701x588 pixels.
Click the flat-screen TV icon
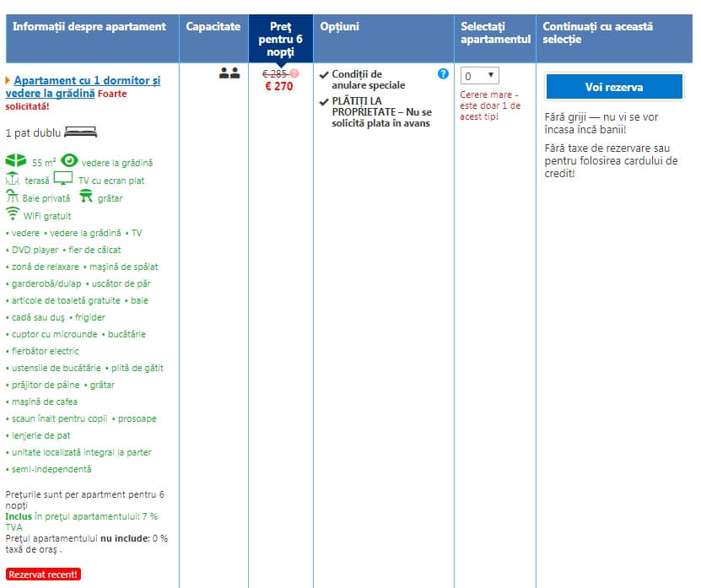coord(63,179)
